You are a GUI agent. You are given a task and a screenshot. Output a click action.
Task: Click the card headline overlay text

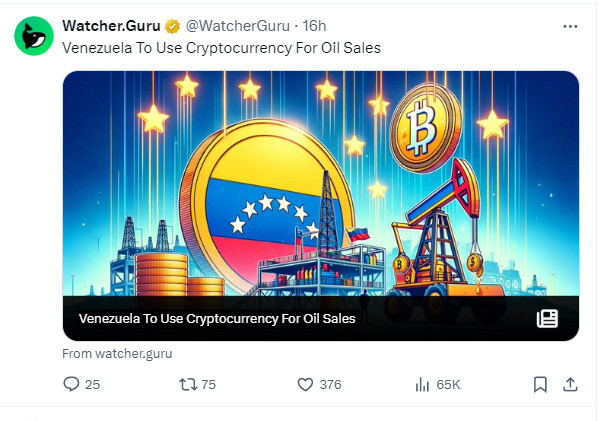[x=216, y=319]
